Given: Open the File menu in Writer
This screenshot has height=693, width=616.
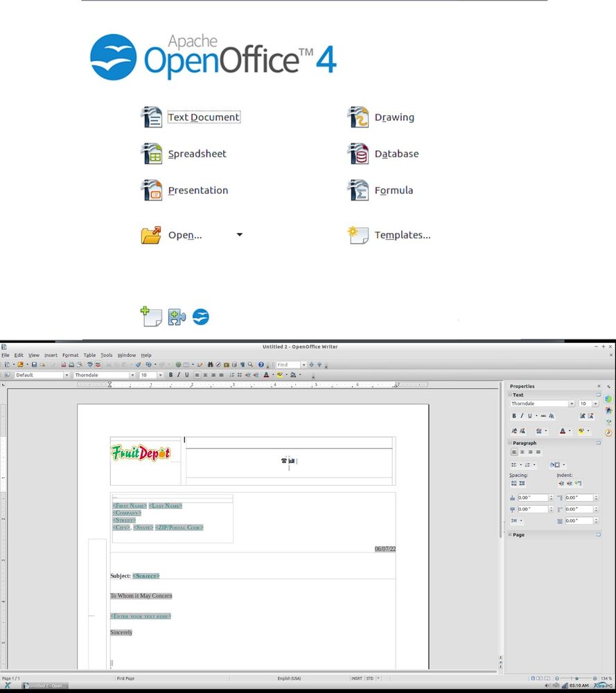Looking at the screenshot, I should click(6, 355).
